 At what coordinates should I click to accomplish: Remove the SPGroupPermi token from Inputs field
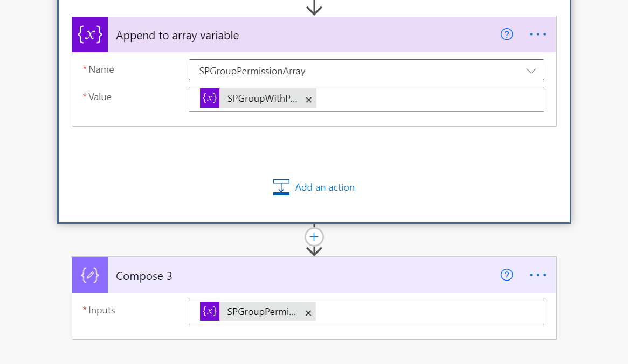pyautogui.click(x=308, y=312)
